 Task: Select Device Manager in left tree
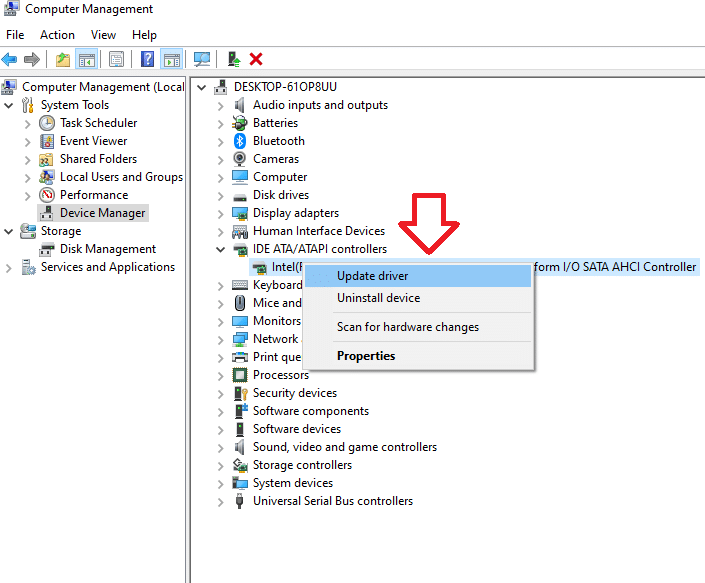103,213
